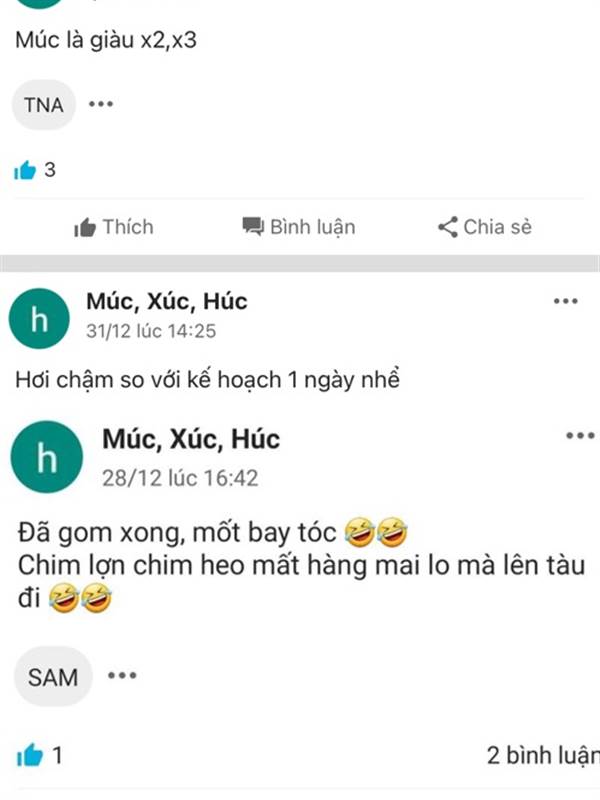Open post menu for 31/12 post

point(566,301)
